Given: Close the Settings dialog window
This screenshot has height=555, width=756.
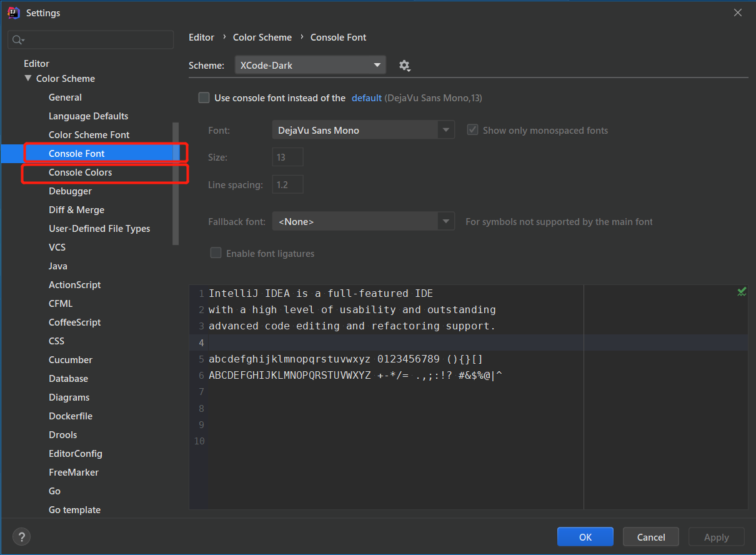Looking at the screenshot, I should click(738, 12).
